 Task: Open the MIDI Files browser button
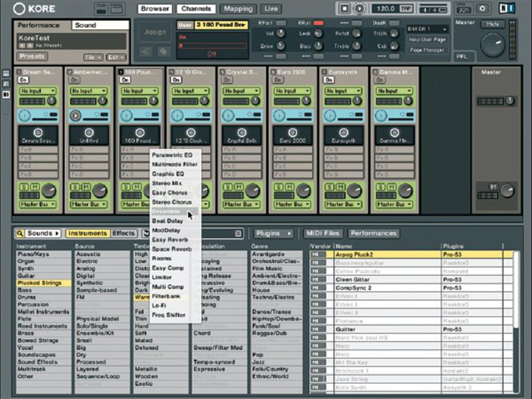323,234
